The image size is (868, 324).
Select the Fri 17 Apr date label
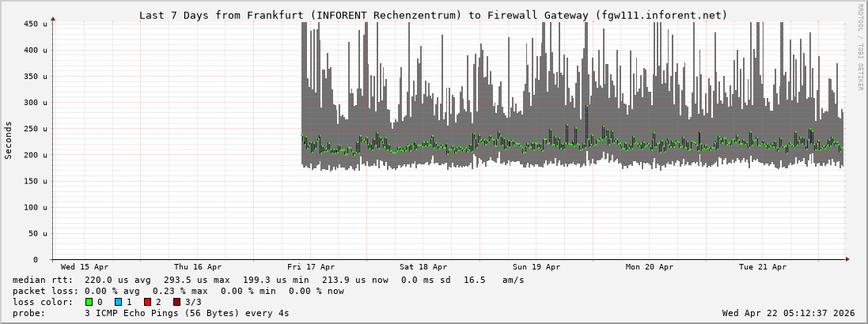311,267
